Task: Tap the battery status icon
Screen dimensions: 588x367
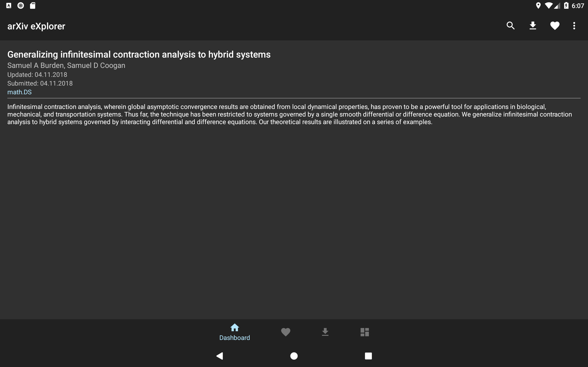Action: [566, 6]
